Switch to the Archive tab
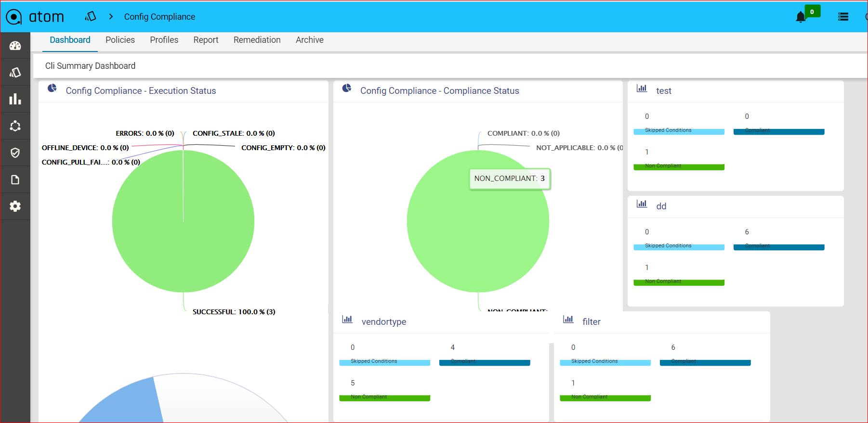Viewport: 868px width, 423px height. (310, 40)
